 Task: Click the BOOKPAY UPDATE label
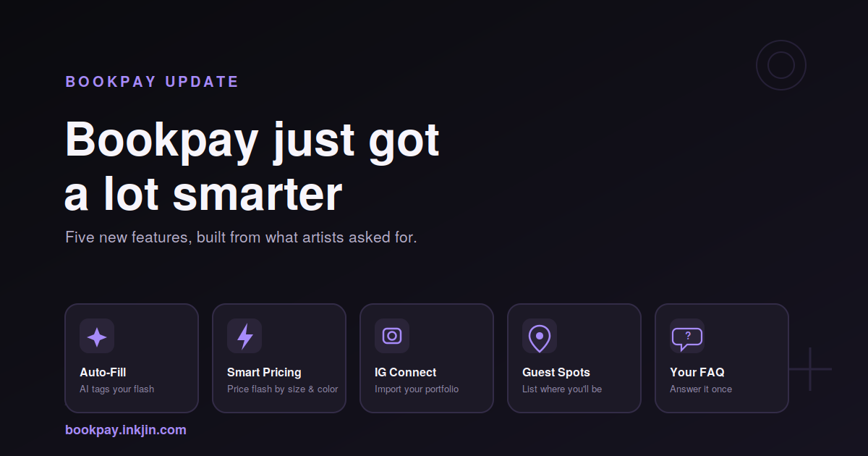[x=152, y=82]
